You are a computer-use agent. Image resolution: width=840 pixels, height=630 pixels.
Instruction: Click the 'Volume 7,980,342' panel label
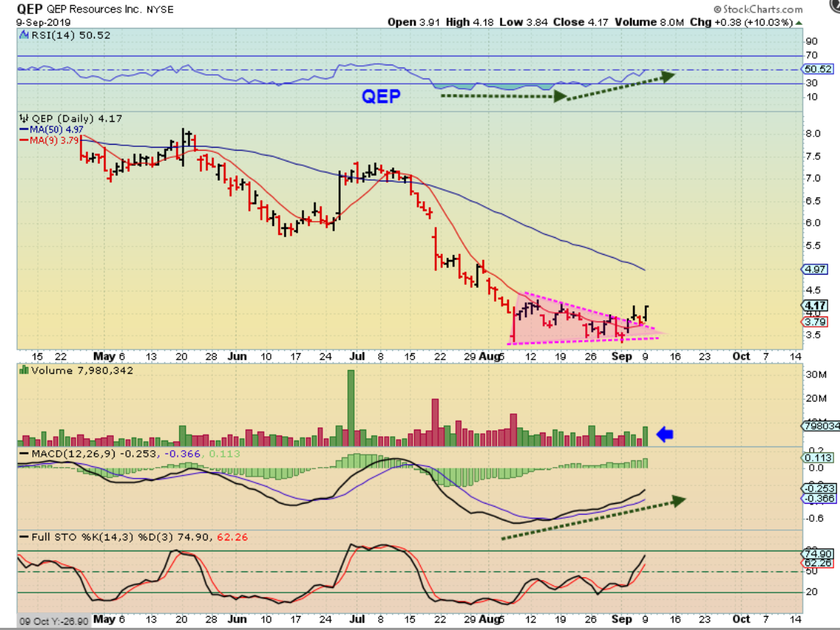[x=82, y=370]
